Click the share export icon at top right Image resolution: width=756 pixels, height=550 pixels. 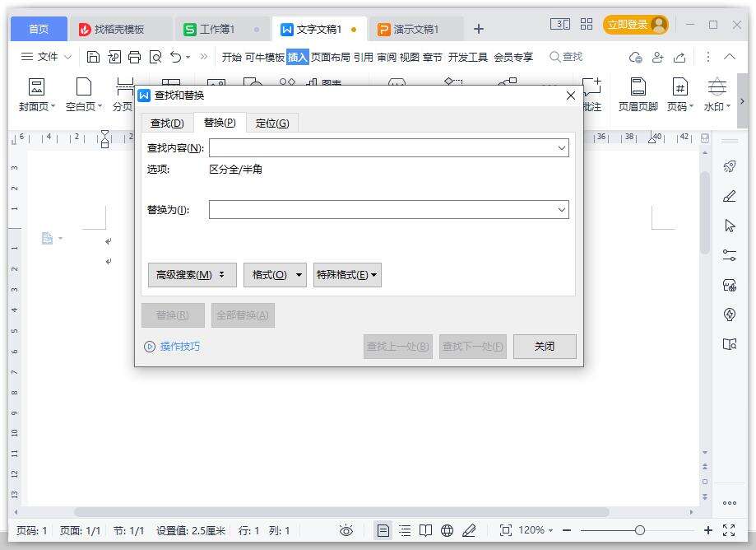click(679, 58)
